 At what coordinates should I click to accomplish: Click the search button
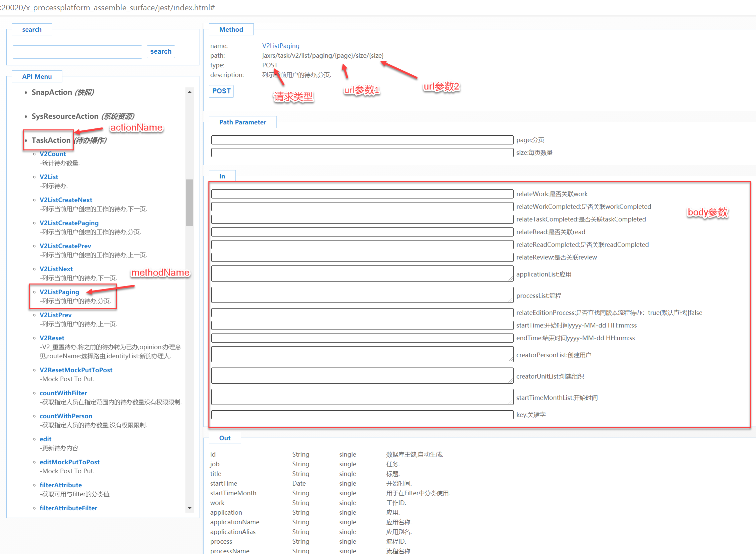161,51
